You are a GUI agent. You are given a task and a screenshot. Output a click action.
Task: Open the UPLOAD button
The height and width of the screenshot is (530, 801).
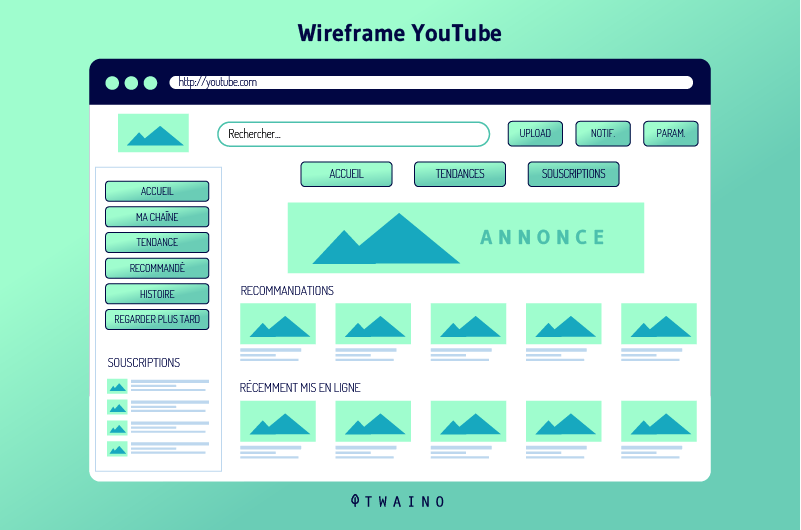tap(535, 134)
